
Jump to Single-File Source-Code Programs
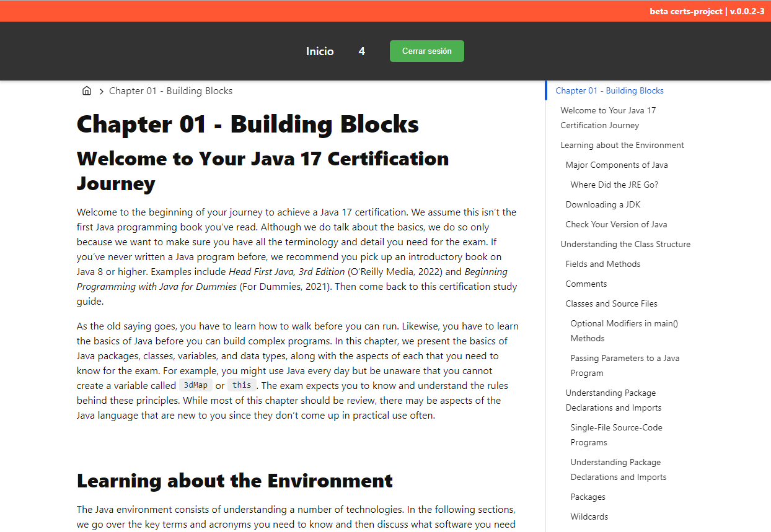pyautogui.click(x=616, y=435)
